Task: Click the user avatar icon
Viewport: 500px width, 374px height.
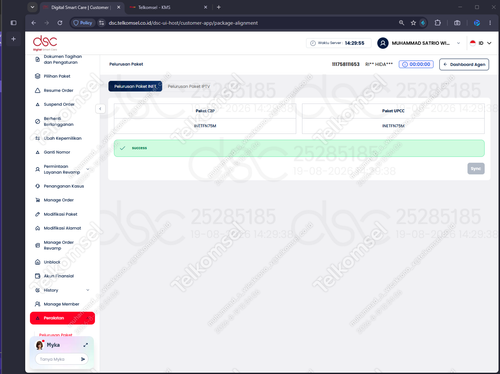Action: 383,43
